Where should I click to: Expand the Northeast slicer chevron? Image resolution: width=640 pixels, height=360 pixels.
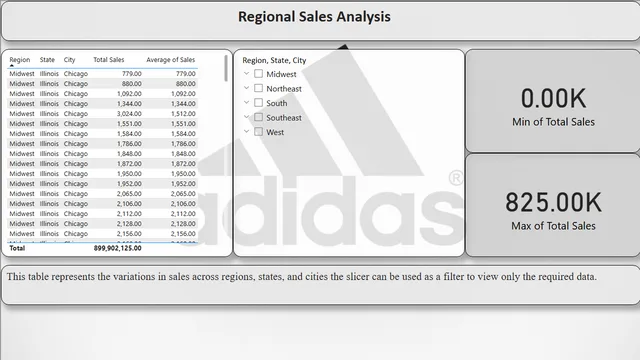click(246, 88)
